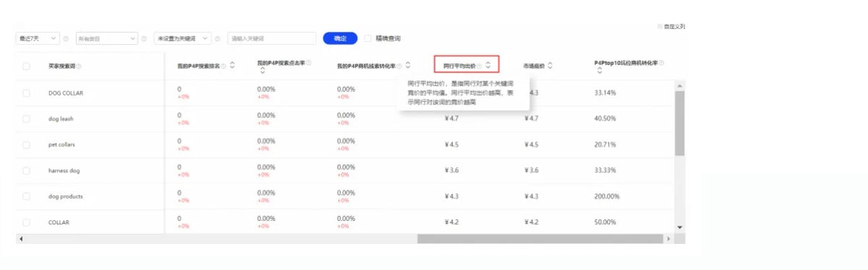Viewport: 868px width, 270px height.
Task: Click the 50.00% conversion rate value
Action: 605,222
